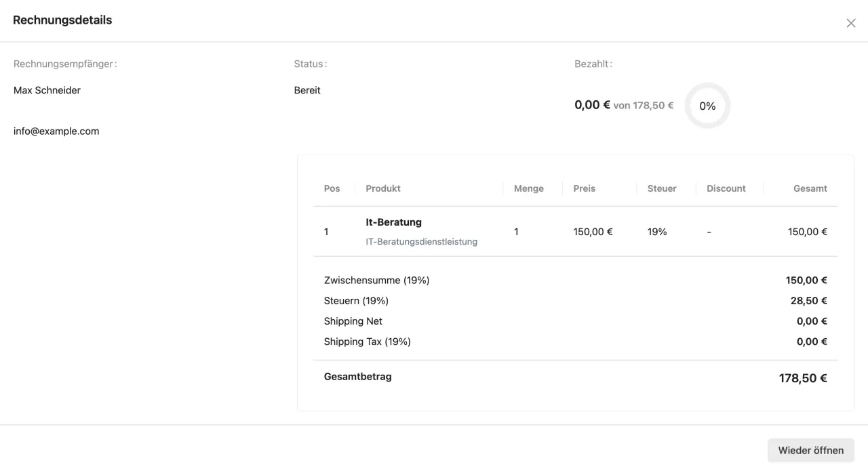The image size is (868, 473).
Task: Click the Gesamt column header
Action: [x=810, y=188]
